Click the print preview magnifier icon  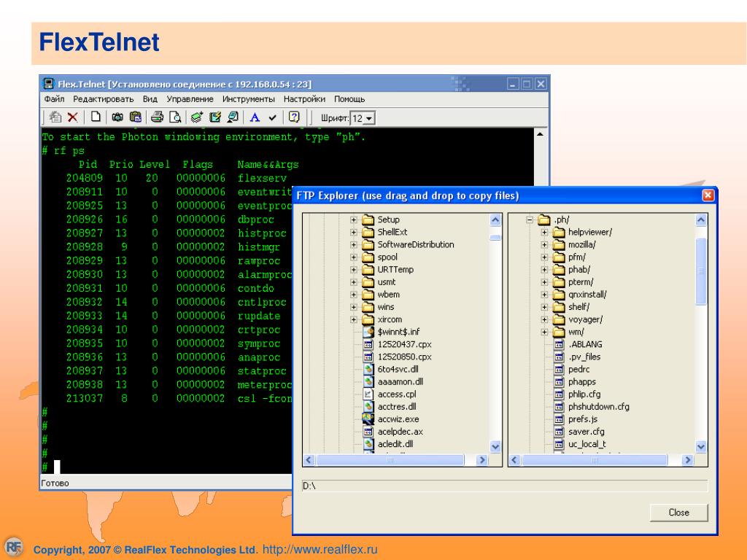pos(175,117)
